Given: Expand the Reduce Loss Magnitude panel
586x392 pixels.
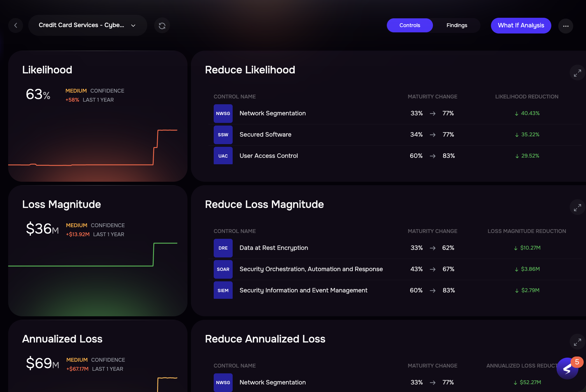Looking at the screenshot, I should (x=577, y=207).
